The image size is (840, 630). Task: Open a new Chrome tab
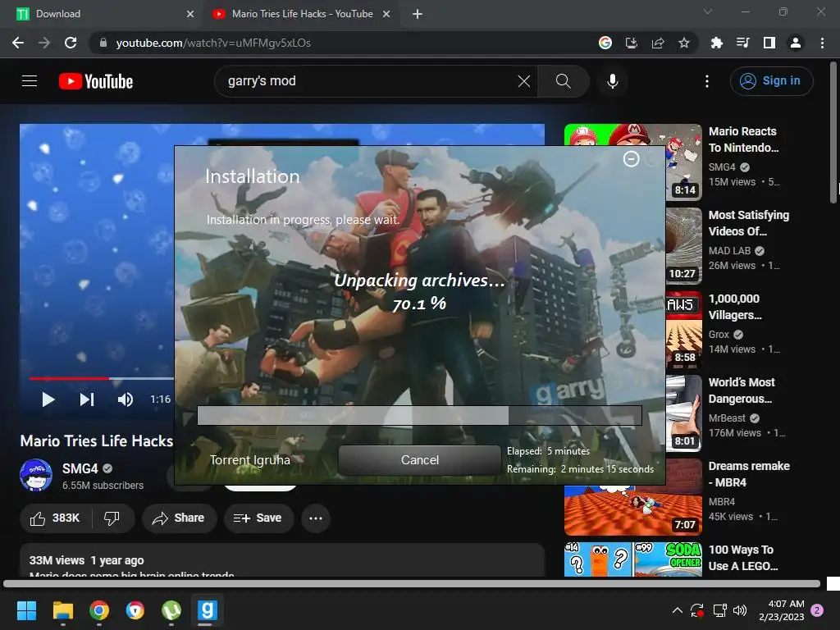click(418, 14)
